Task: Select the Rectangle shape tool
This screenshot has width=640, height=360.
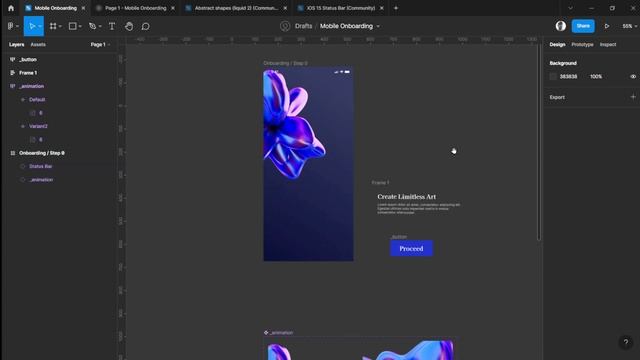Action: pyautogui.click(x=72, y=26)
